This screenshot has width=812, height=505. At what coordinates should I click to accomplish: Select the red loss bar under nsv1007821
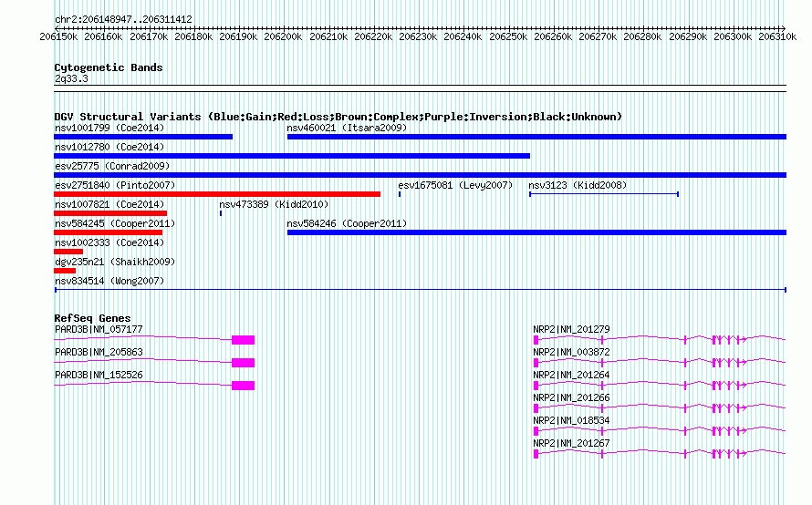(x=110, y=213)
